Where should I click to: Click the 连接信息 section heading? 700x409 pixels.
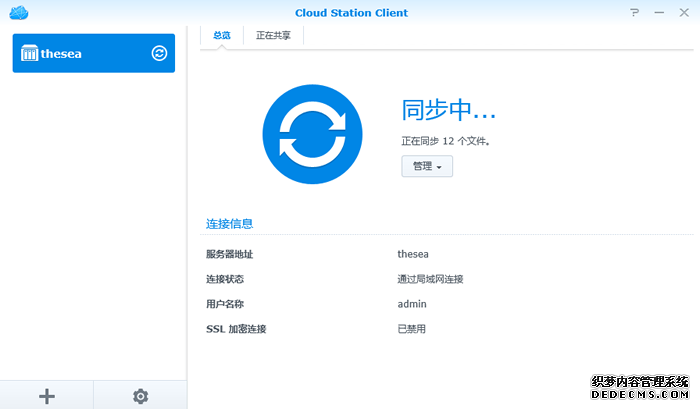pos(229,224)
